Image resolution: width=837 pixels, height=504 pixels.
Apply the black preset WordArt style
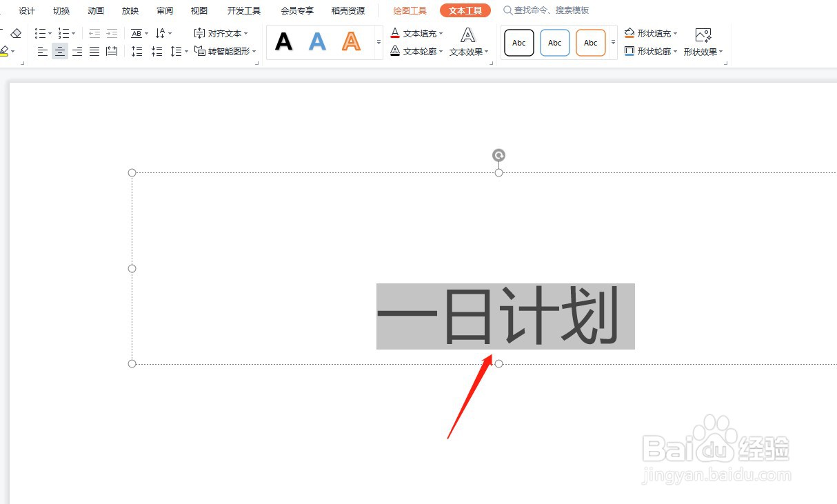(283, 42)
